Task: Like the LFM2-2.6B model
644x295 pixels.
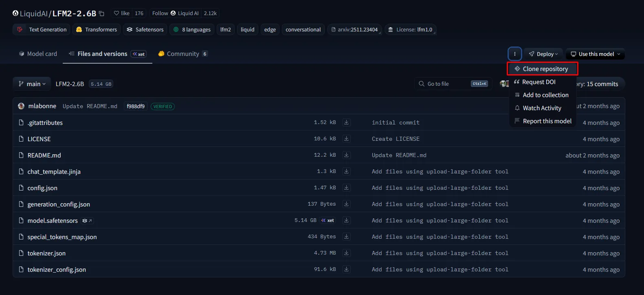Action: tap(122, 13)
